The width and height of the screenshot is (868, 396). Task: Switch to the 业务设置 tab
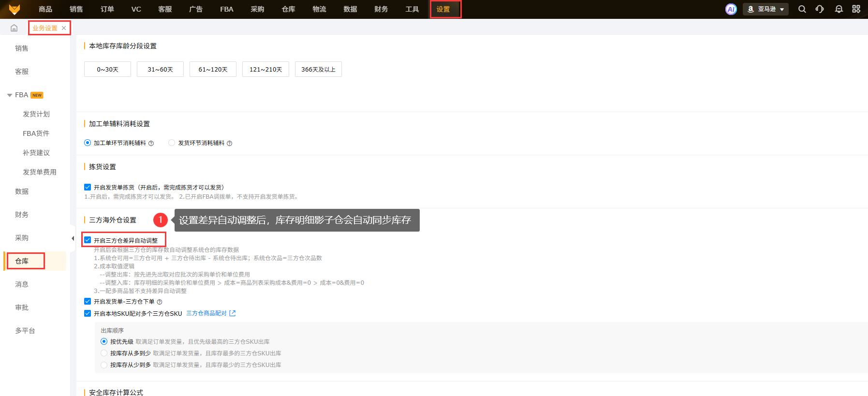pyautogui.click(x=45, y=28)
